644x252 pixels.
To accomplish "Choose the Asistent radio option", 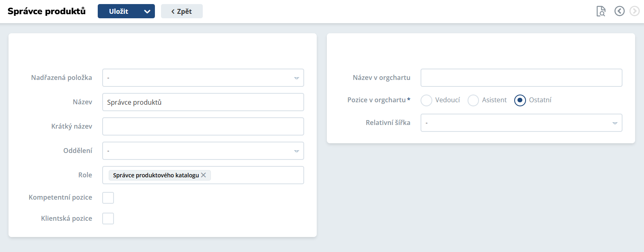I will pyautogui.click(x=473, y=100).
